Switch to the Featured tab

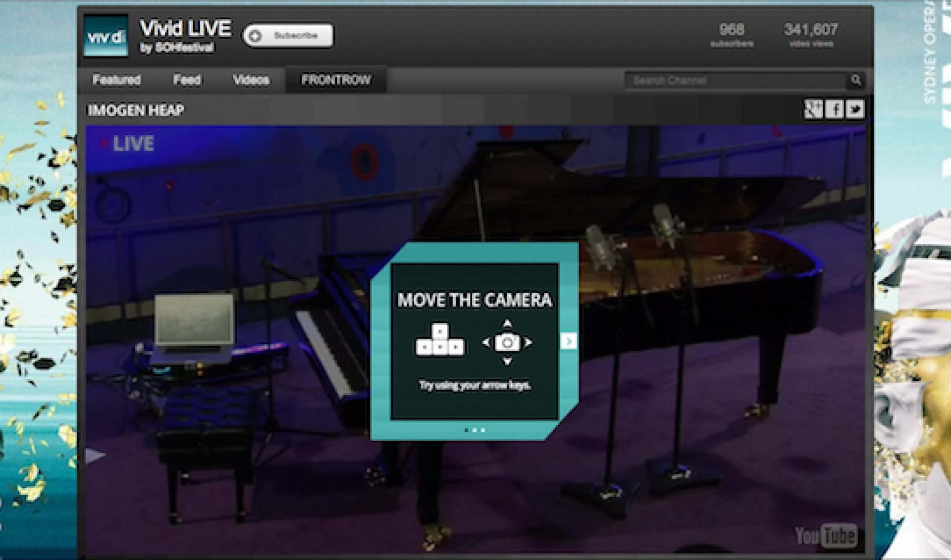118,80
